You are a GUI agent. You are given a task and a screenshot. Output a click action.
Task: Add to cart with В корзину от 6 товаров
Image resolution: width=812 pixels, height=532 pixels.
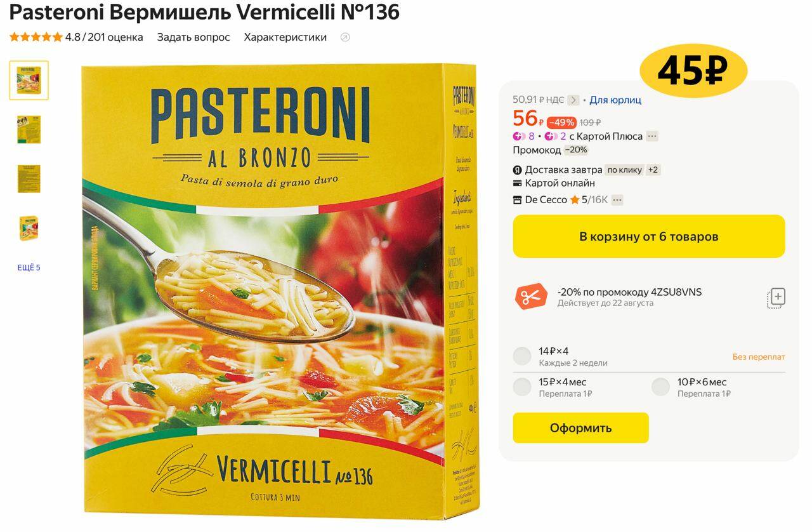click(649, 236)
